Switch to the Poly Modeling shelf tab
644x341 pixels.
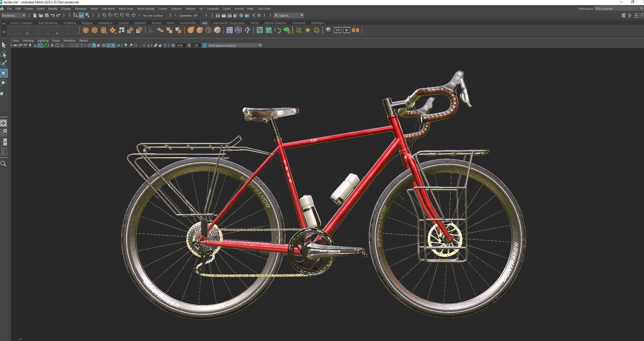pyautogui.click(x=48, y=23)
